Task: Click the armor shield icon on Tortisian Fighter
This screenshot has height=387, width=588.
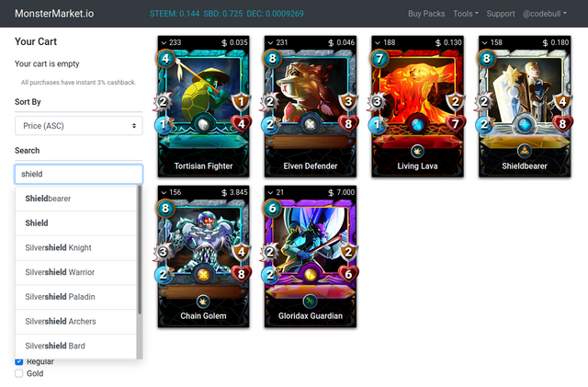Action: click(x=241, y=101)
